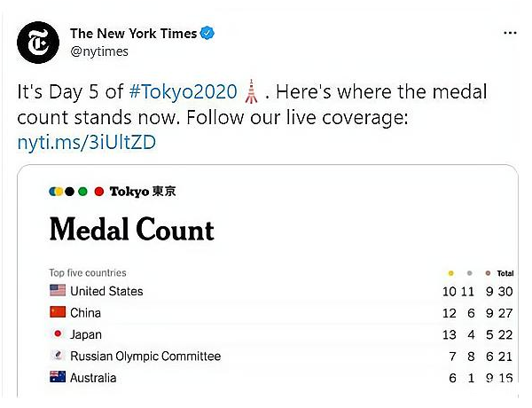Image resolution: width=532 pixels, height=408 pixels.
Task: Click the Japan flag icon
Action: 57,334
